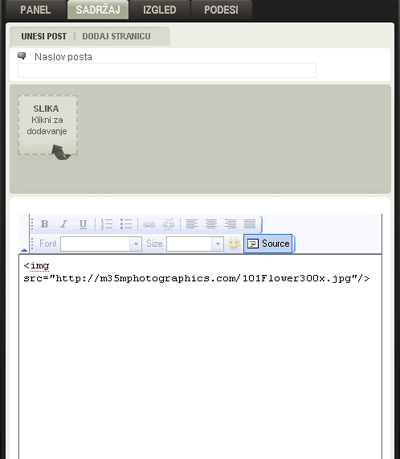The width and height of the screenshot is (400, 459).
Task: Toggle the Source view button
Action: (268, 244)
